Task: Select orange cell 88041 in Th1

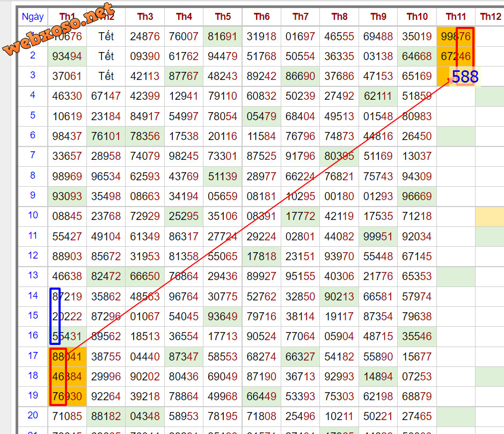Action: pos(67,356)
